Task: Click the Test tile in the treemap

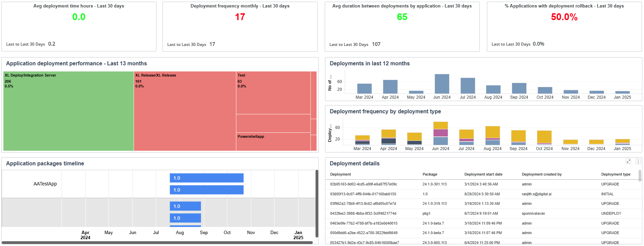Action: click(x=273, y=93)
